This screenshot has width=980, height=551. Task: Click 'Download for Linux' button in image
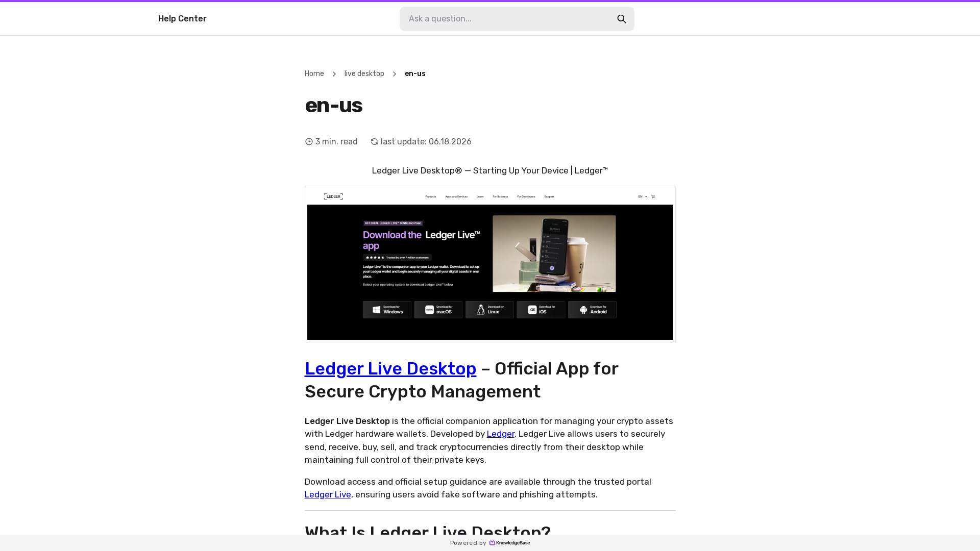tap(489, 310)
